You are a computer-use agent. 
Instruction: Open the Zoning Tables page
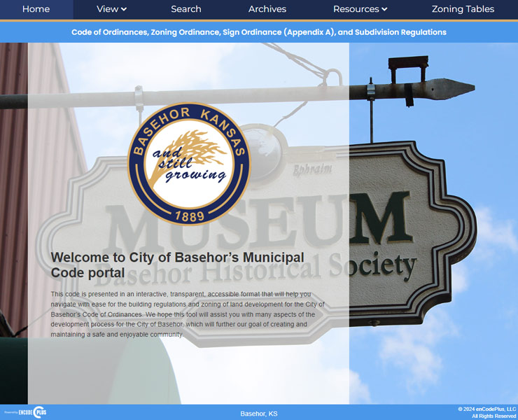tap(463, 9)
